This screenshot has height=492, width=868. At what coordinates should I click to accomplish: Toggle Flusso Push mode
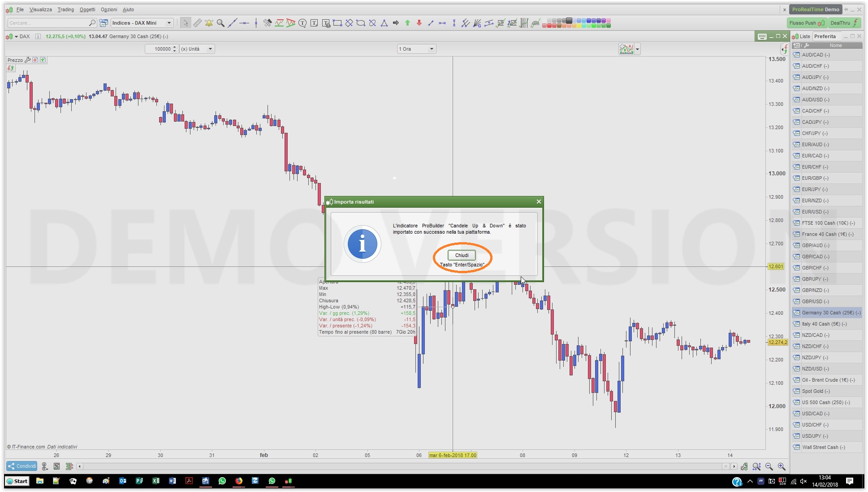pyautogui.click(x=807, y=23)
